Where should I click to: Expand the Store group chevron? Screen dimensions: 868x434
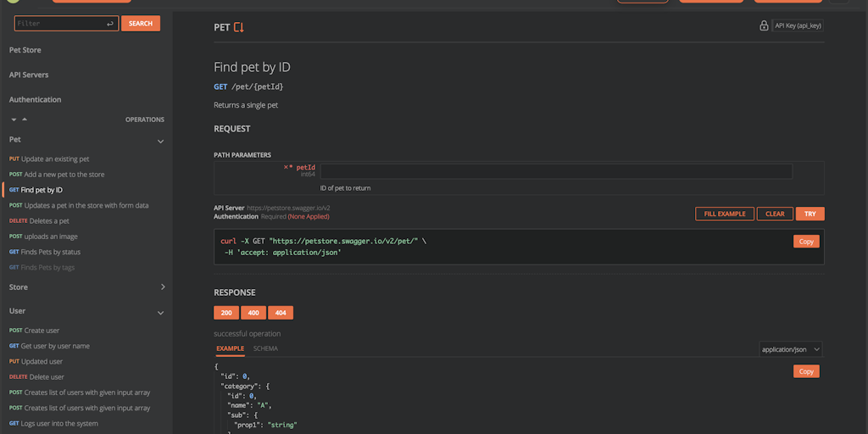click(x=163, y=287)
